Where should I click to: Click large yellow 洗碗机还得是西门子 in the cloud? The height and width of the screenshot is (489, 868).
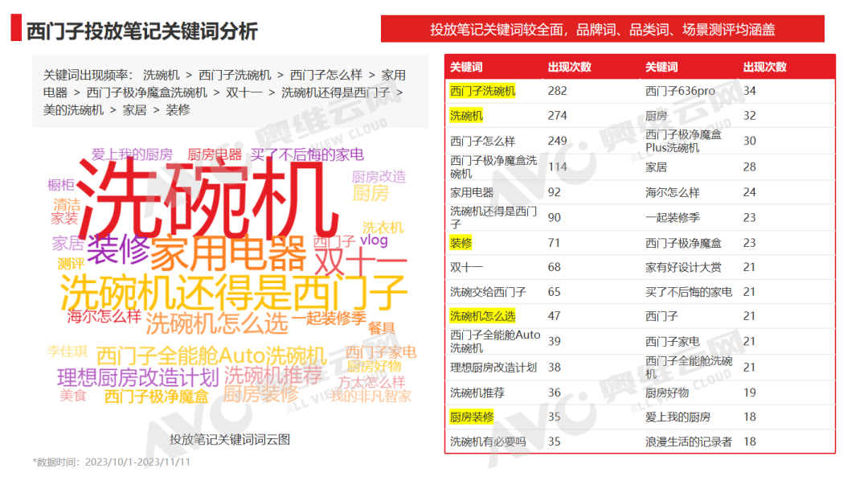click(x=233, y=293)
